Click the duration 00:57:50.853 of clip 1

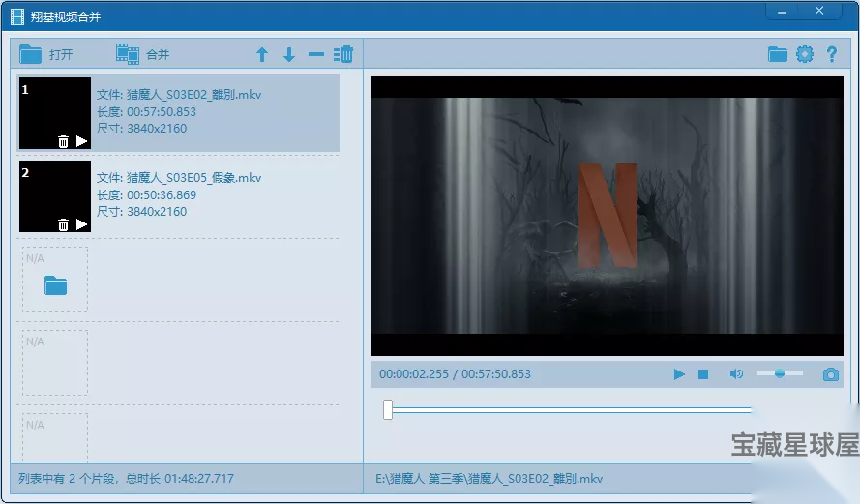coord(162,112)
